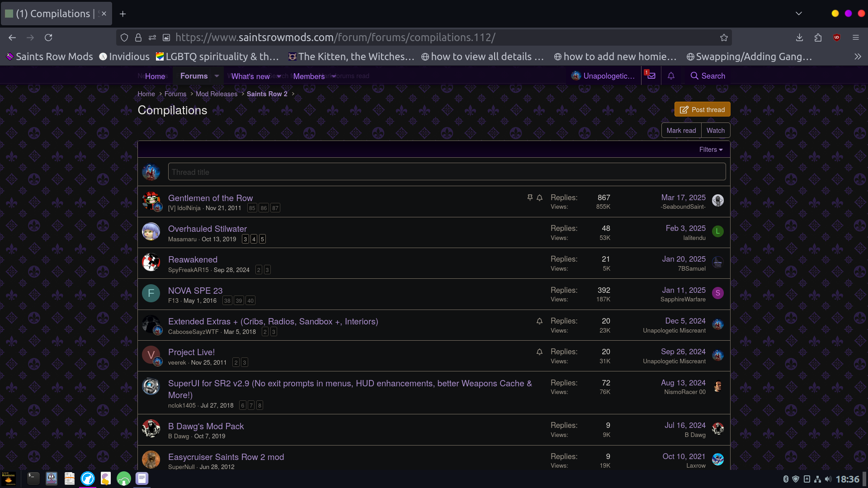Open the F avatar on NOVA SPE 23
This screenshot has height=488, width=868.
pos(151,293)
